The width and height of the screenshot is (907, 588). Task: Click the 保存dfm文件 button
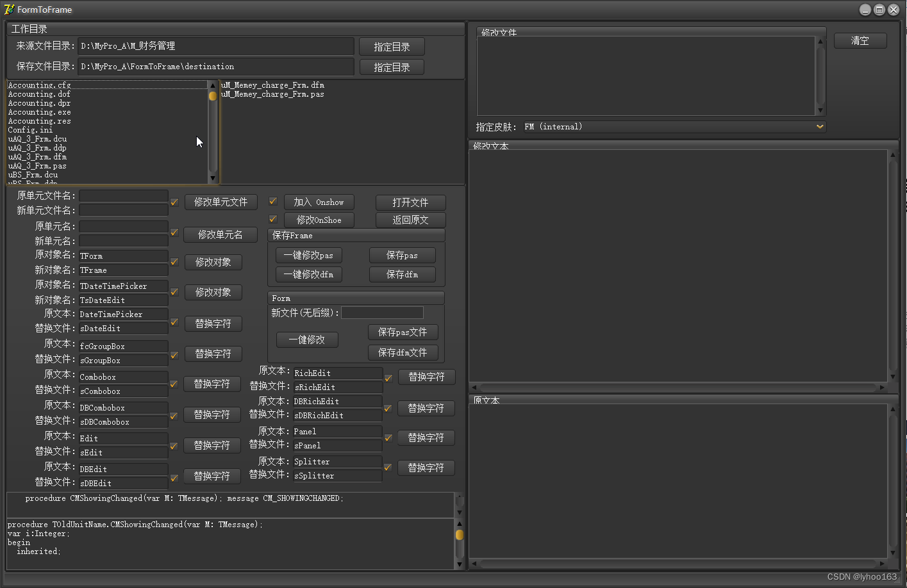[403, 352]
